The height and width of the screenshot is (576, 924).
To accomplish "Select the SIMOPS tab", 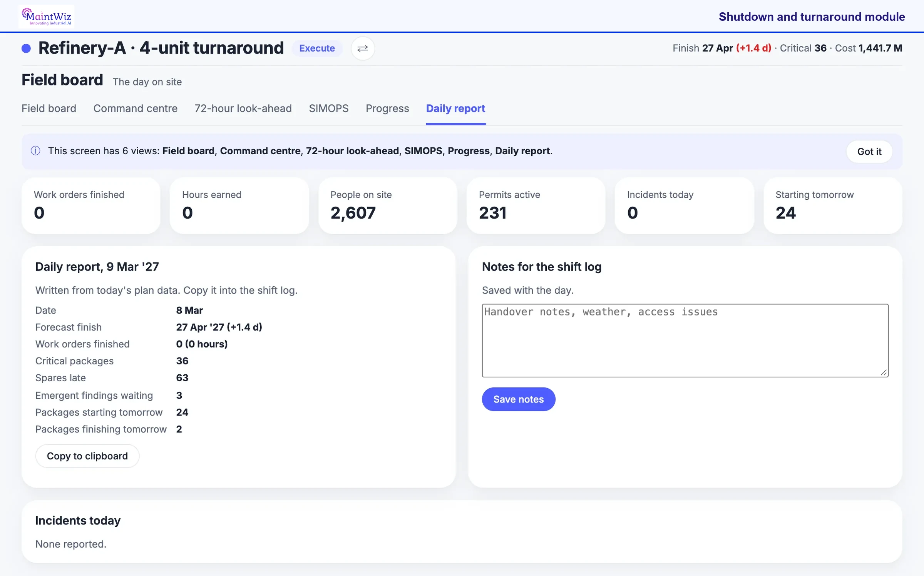I will point(329,109).
